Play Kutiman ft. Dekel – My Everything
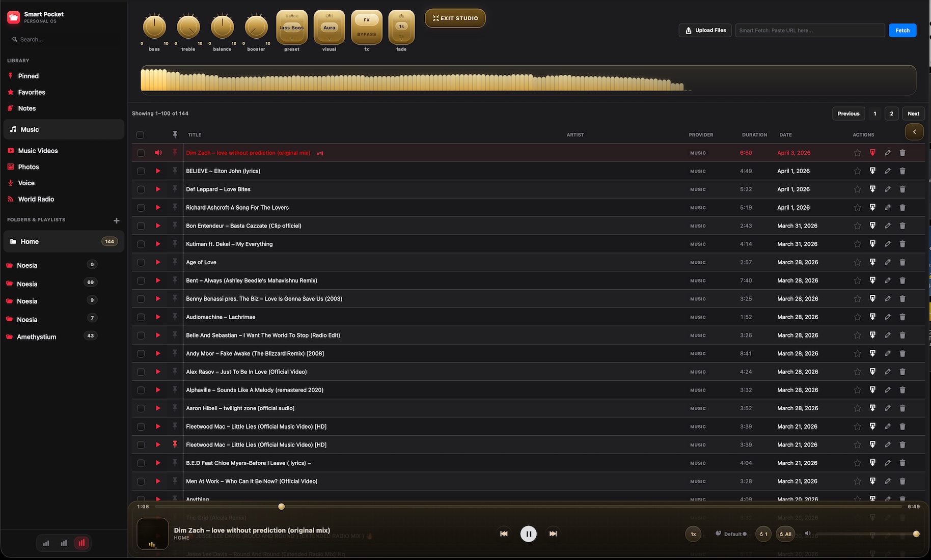This screenshot has height=560, width=931. point(158,244)
